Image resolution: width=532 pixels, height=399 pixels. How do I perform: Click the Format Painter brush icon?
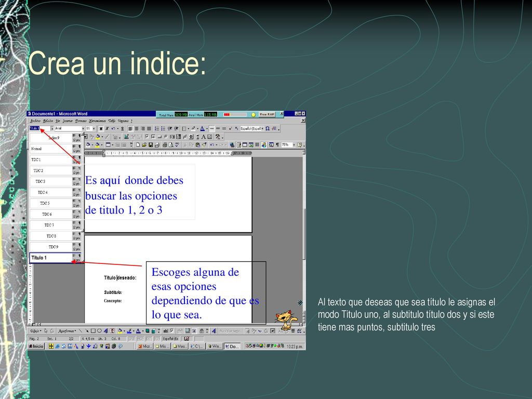(204, 145)
